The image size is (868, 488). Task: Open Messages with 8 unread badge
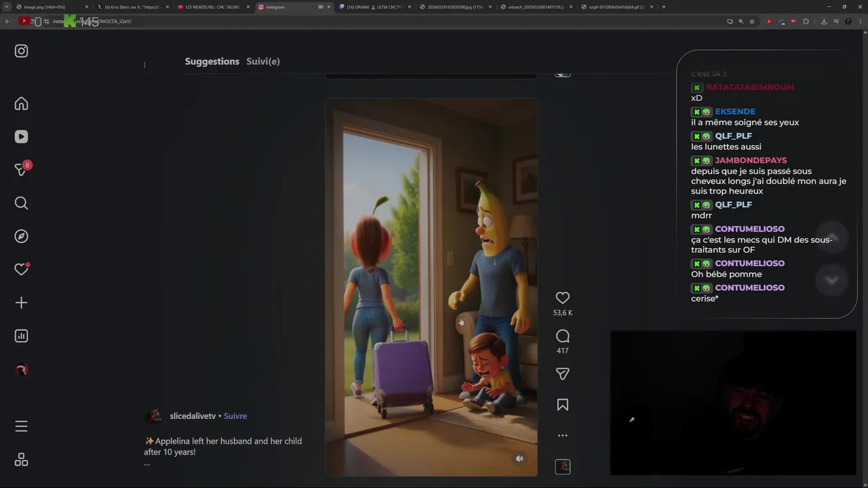point(22,169)
